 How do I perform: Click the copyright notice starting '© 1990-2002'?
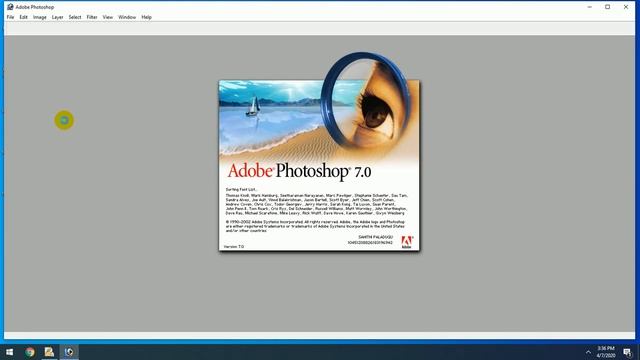click(x=315, y=226)
